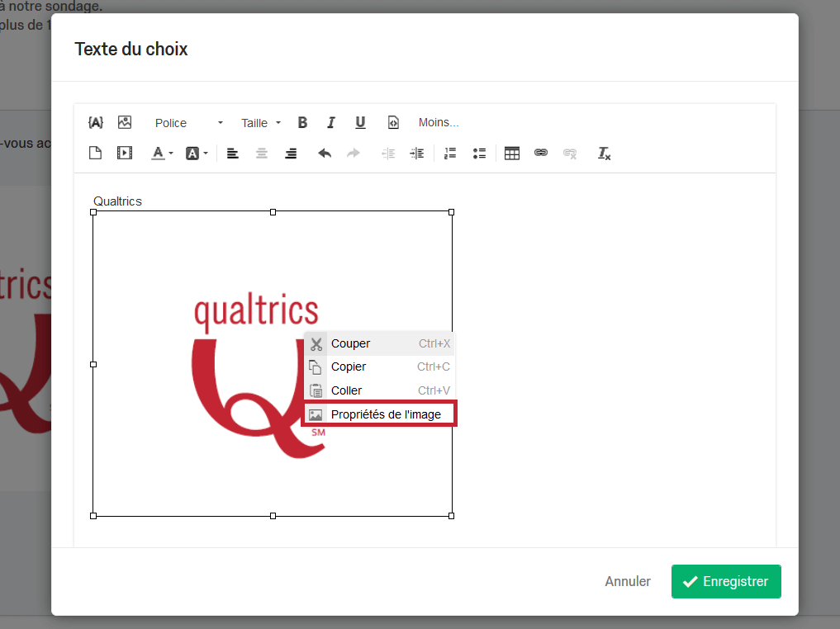Open the Police font dropdown
The height and width of the screenshot is (629, 840).
coord(188,123)
